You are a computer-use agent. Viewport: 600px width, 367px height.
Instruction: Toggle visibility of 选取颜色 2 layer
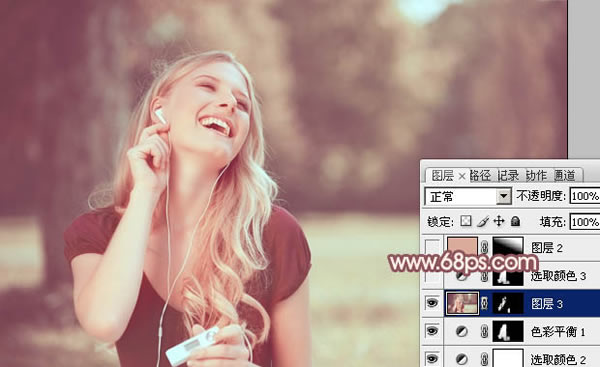pos(432,359)
